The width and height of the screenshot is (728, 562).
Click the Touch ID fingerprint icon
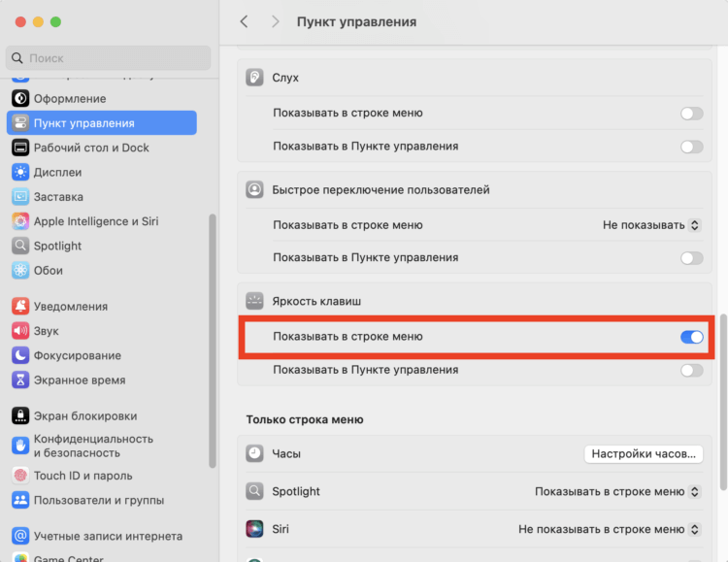click(x=20, y=476)
